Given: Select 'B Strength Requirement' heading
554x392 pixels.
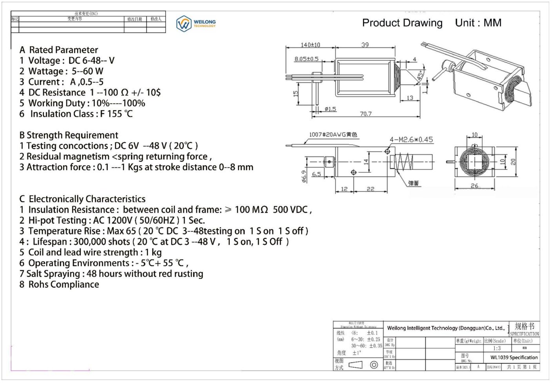Looking at the screenshot, I should pyautogui.click(x=69, y=135).
